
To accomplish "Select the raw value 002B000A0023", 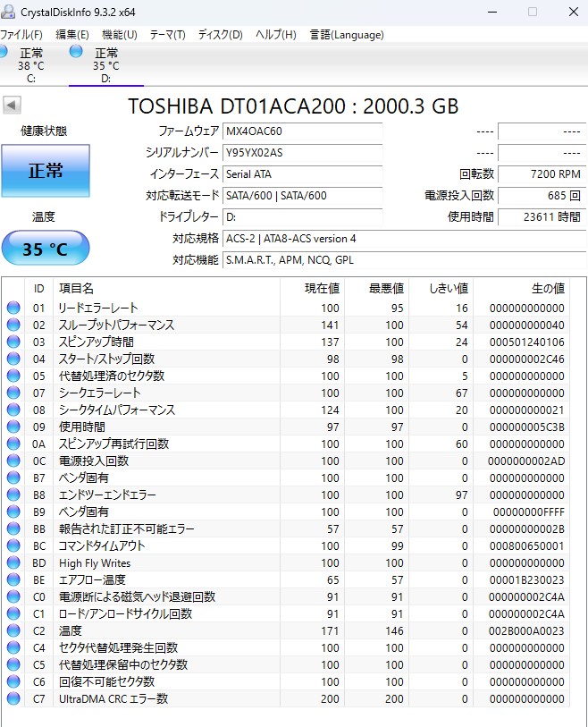I will click(527, 631).
